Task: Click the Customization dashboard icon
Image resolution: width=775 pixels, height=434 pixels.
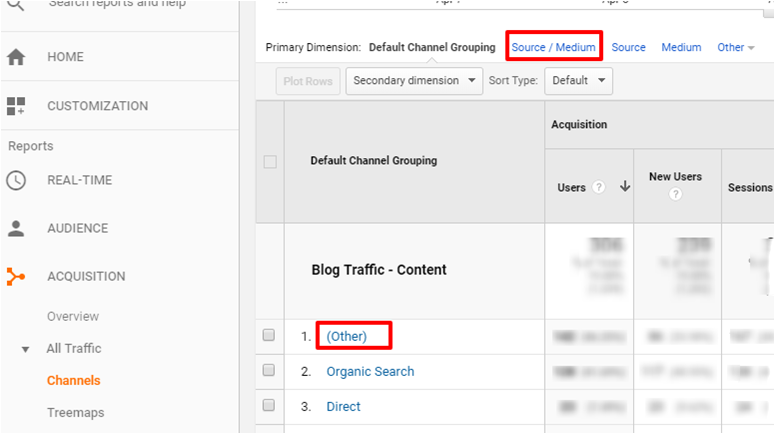Action: click(16, 106)
